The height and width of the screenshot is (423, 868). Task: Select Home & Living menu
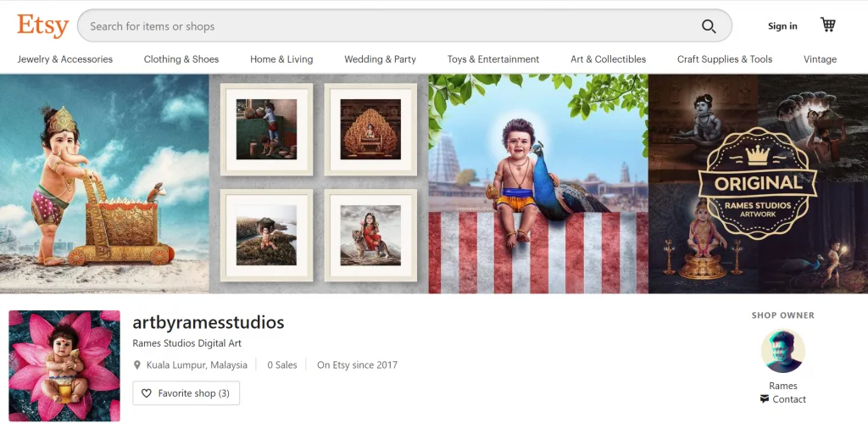pos(281,59)
